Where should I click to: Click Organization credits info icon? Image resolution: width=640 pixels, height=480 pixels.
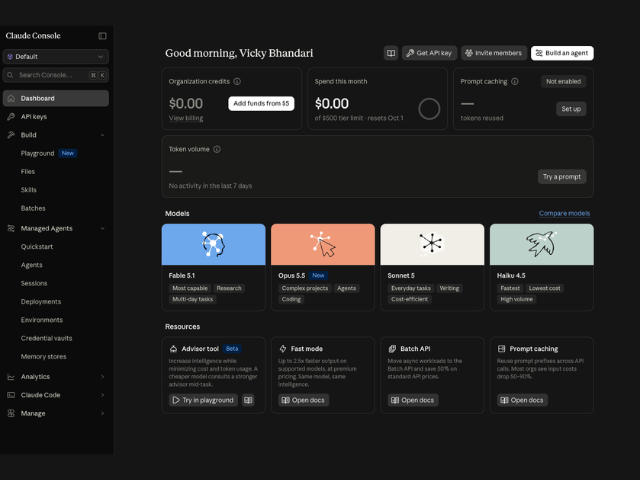pos(237,82)
